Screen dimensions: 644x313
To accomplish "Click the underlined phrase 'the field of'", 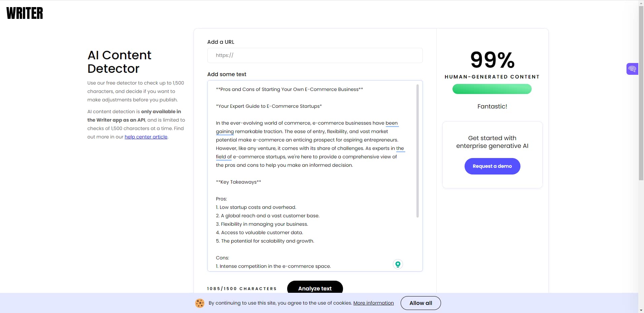I will pyautogui.click(x=223, y=156).
